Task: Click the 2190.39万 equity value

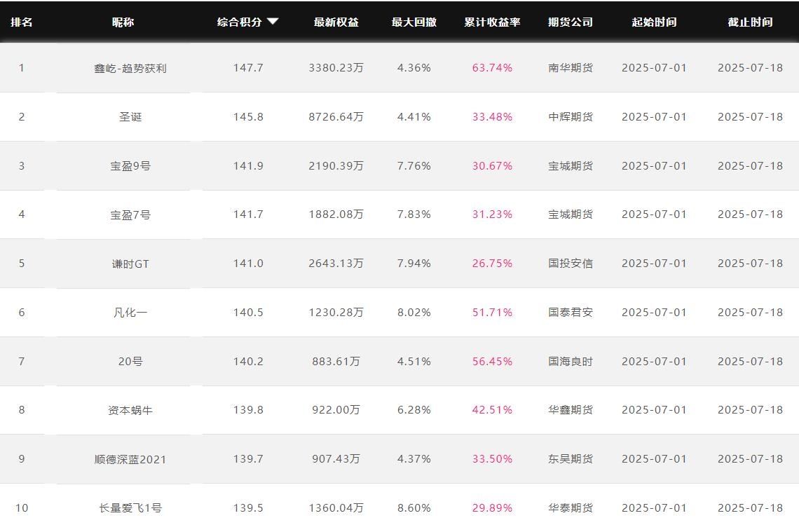Action: coord(336,165)
